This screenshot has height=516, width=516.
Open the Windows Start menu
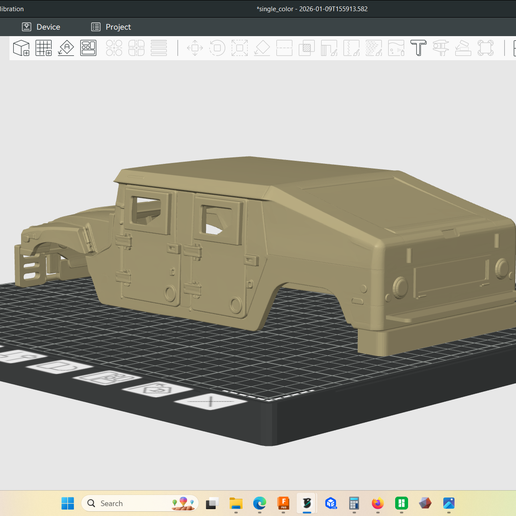coord(68,503)
